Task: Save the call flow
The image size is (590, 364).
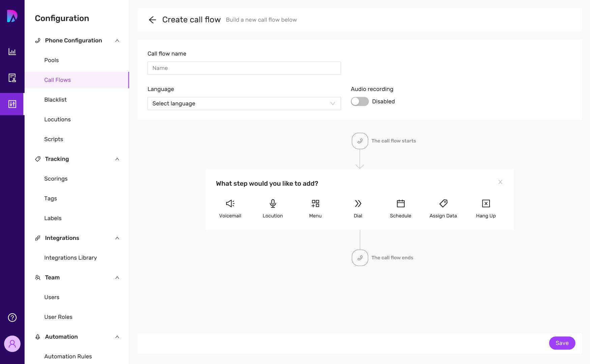Action: click(562, 343)
